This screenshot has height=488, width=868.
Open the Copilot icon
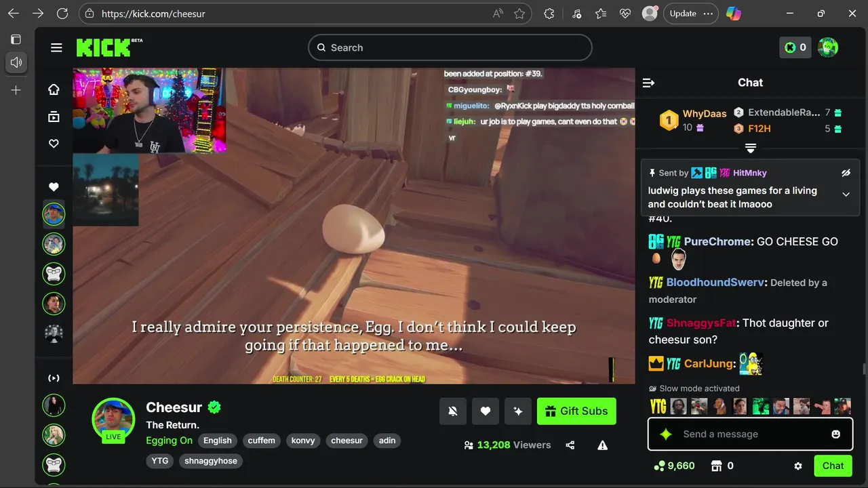(733, 14)
